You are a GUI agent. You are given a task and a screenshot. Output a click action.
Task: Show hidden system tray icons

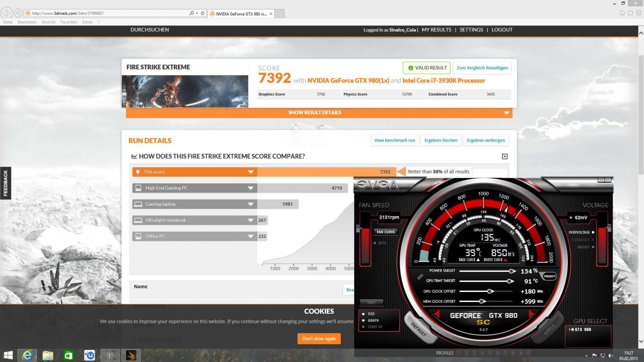click(586, 356)
